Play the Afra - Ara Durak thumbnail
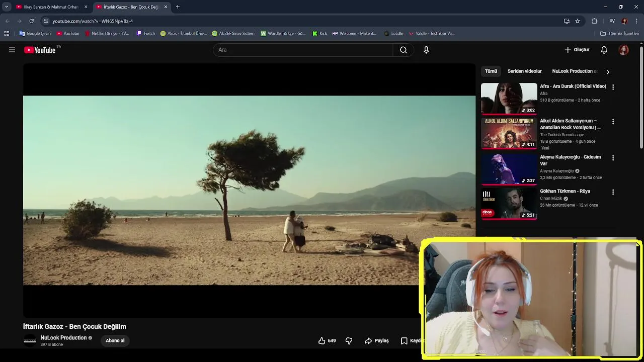The image size is (644, 362). tap(509, 99)
